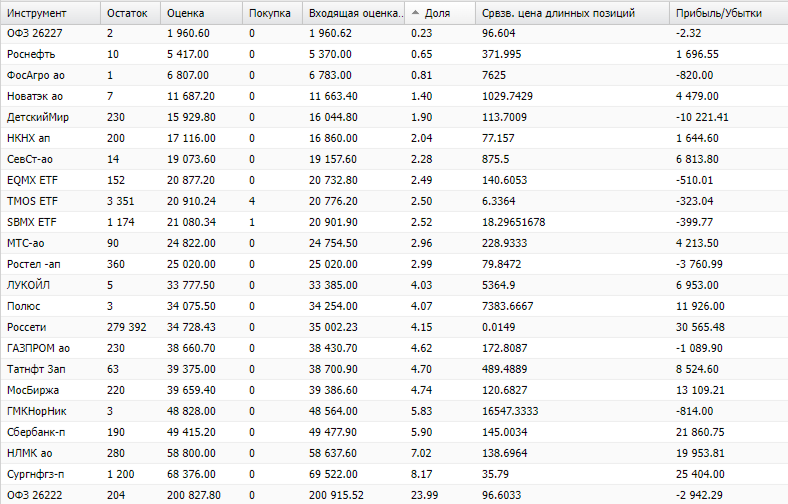788x504 pixels.
Task: Select the ДетскийМир instrument name
Action: [x=38, y=118]
